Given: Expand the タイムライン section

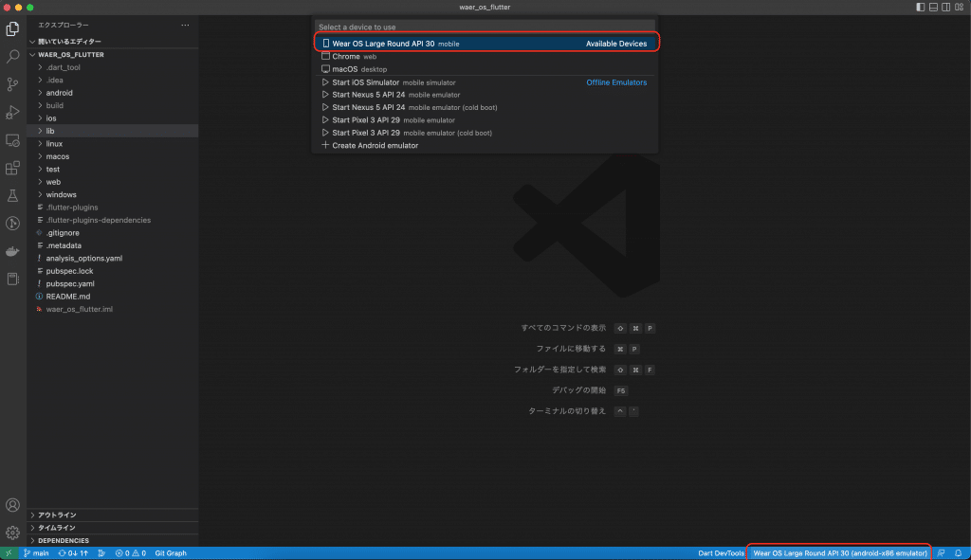Looking at the screenshot, I should pos(113,528).
